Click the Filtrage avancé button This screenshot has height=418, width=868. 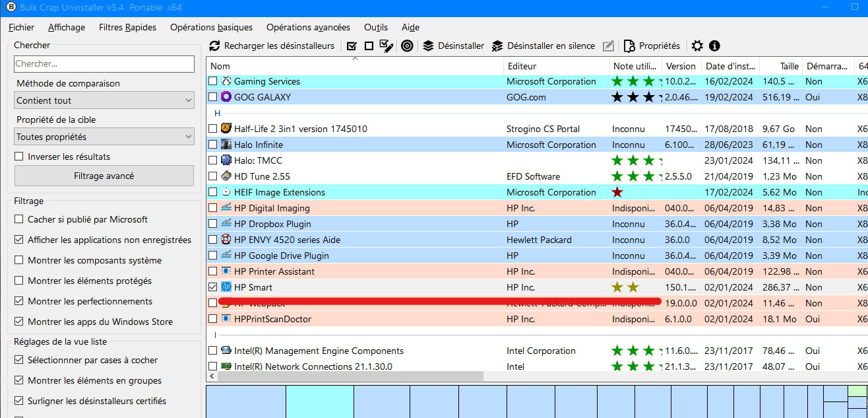(x=104, y=176)
